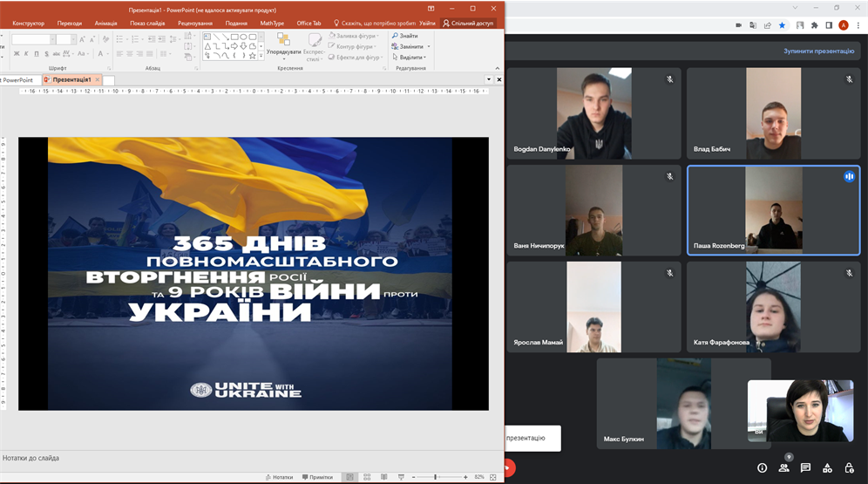Open the Meet activities icon
This screenshot has height=484, width=868.
tap(827, 468)
